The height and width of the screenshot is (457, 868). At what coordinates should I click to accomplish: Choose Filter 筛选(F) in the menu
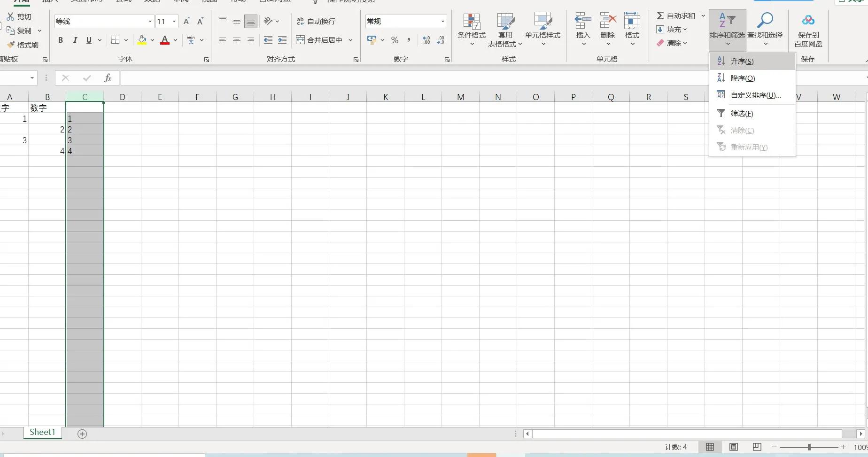point(752,114)
